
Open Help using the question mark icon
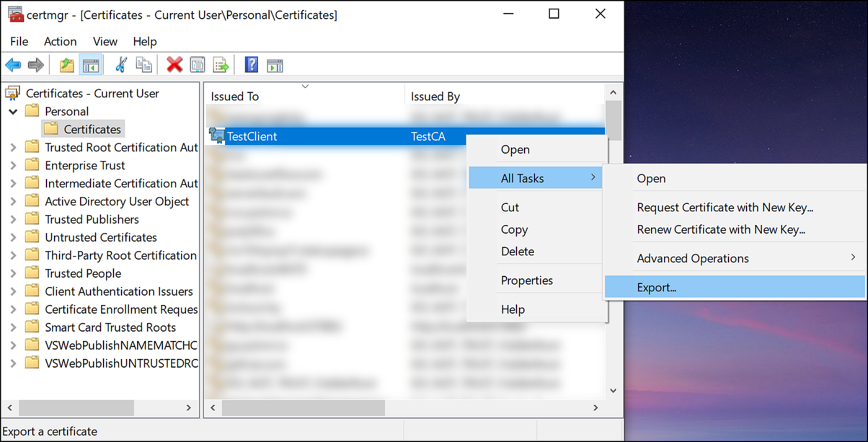coord(251,64)
